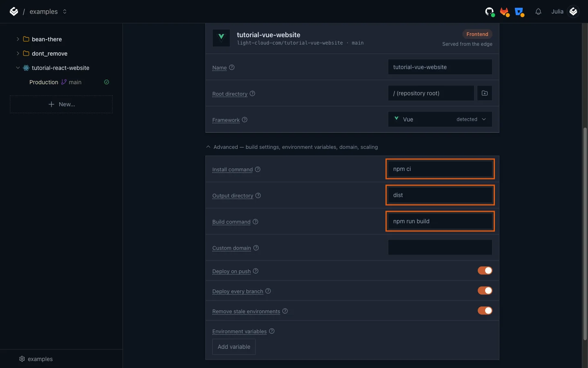Open the GitHub connection icon
The height and width of the screenshot is (368, 588).
[x=490, y=12]
